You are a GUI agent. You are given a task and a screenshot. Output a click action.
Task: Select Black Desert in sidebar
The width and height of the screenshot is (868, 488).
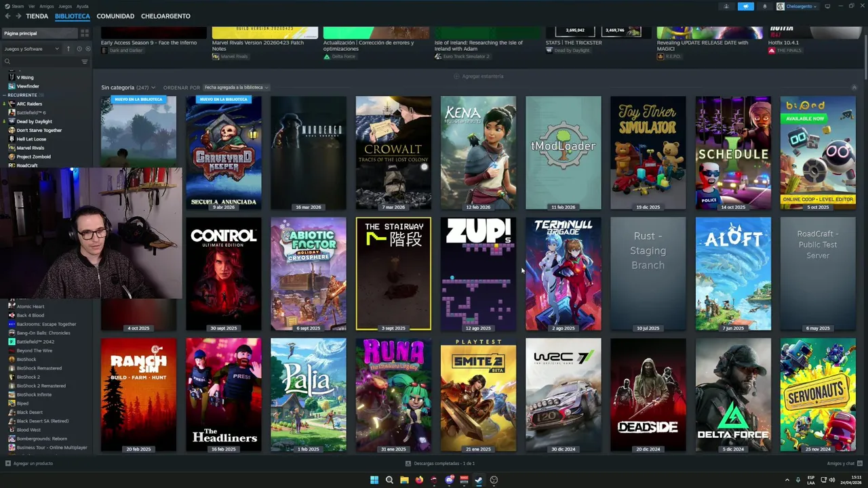coord(29,412)
